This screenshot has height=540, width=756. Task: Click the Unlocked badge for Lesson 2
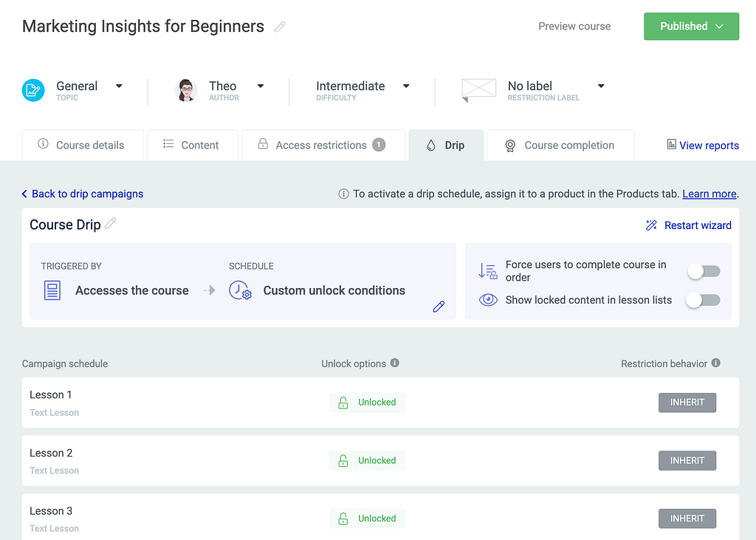click(x=367, y=460)
